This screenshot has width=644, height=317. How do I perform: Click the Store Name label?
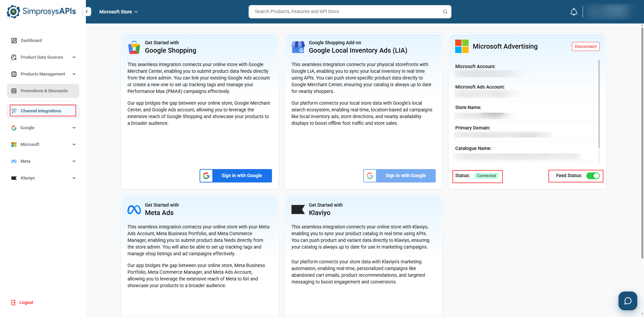468,107
